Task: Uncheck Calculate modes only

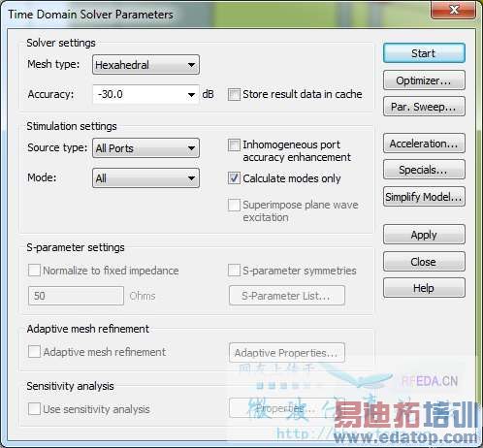Action: tap(234, 178)
